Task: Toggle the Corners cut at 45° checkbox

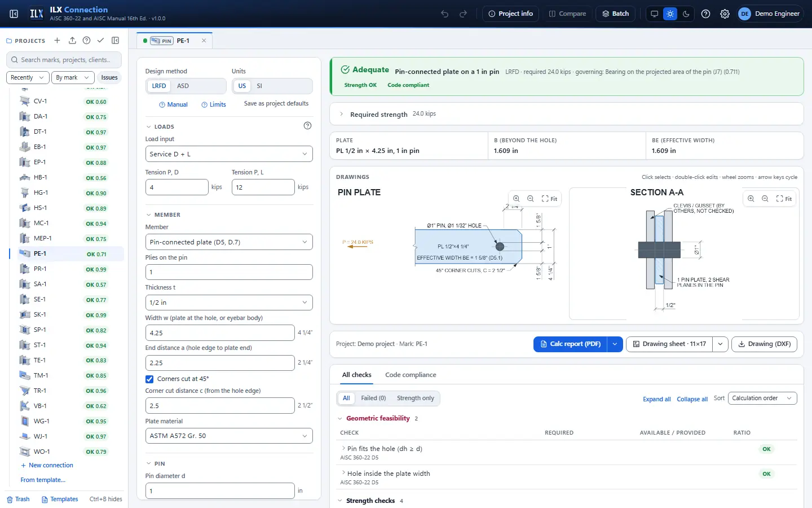Action: pos(149,379)
